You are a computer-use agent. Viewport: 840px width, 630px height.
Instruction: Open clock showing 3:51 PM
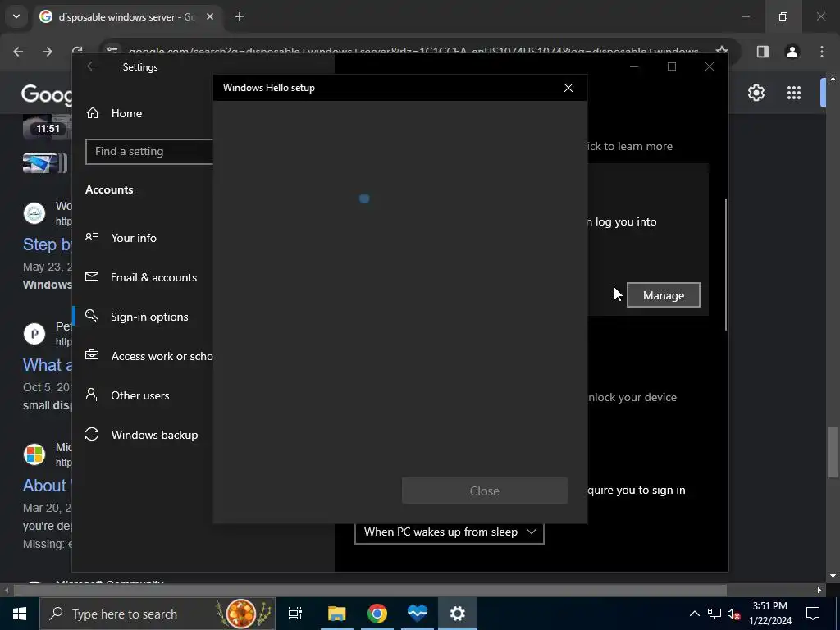coord(769,614)
